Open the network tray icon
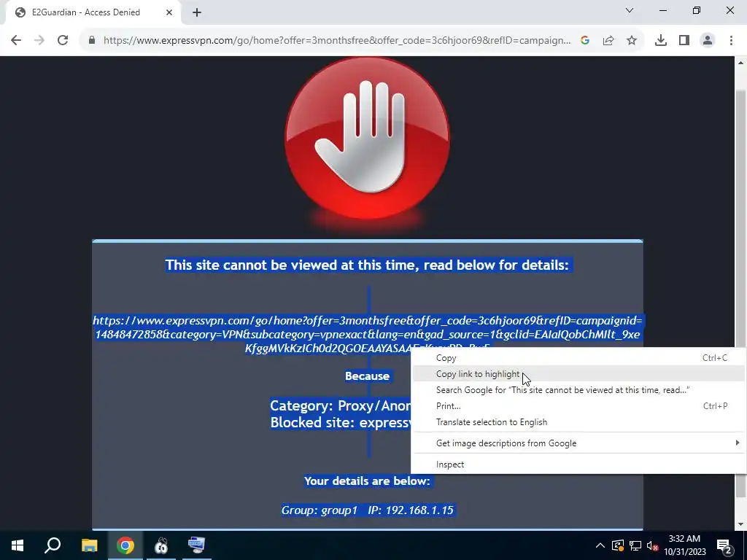The image size is (747, 560). 635,545
